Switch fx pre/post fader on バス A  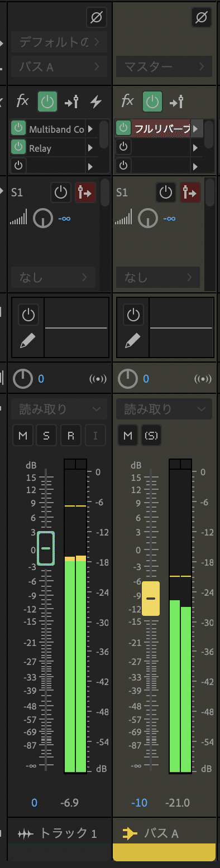point(176,102)
